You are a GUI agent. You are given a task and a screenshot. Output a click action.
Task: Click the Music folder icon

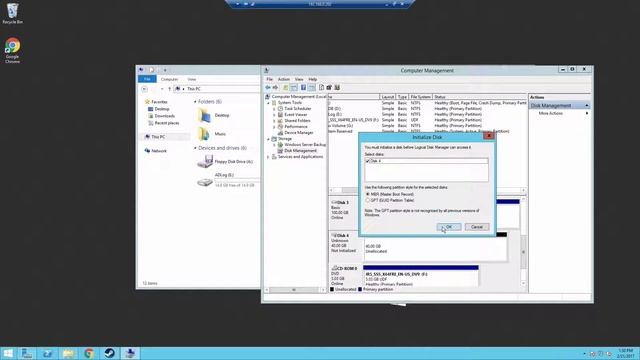click(x=204, y=134)
